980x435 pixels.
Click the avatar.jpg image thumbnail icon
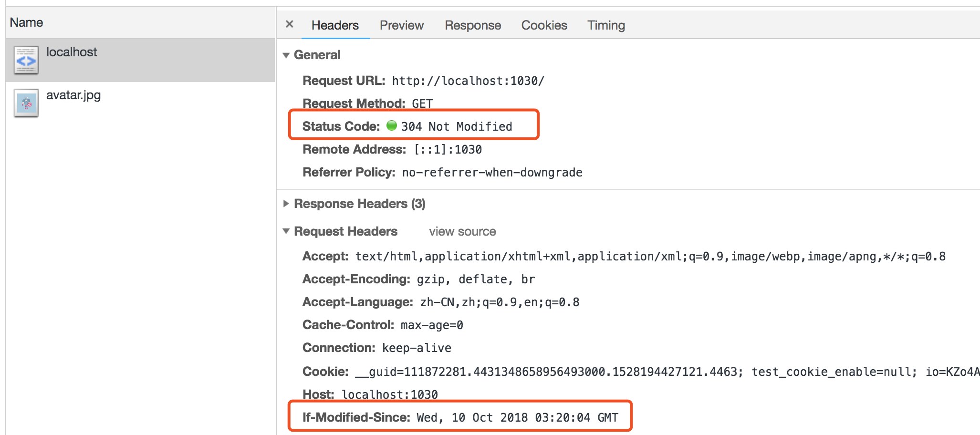pos(26,103)
